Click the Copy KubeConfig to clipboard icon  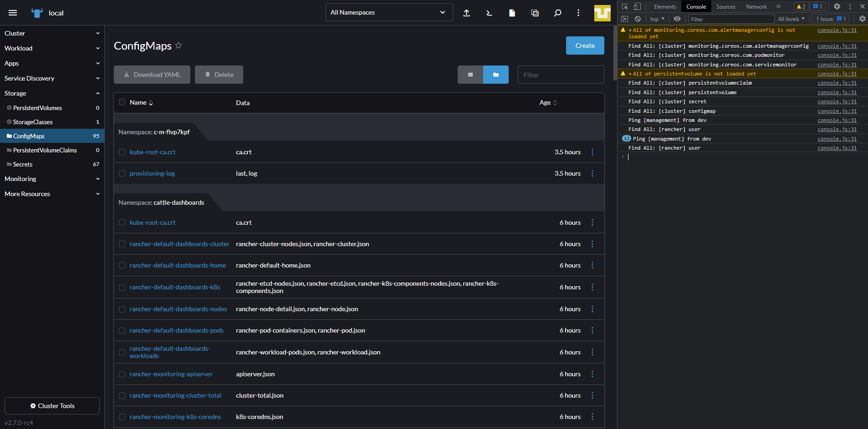(x=535, y=13)
